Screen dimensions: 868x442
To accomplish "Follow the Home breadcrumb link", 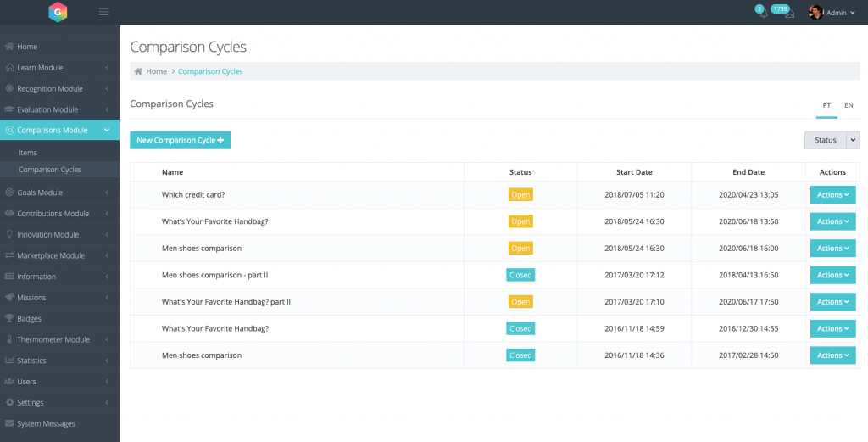I will 157,71.
